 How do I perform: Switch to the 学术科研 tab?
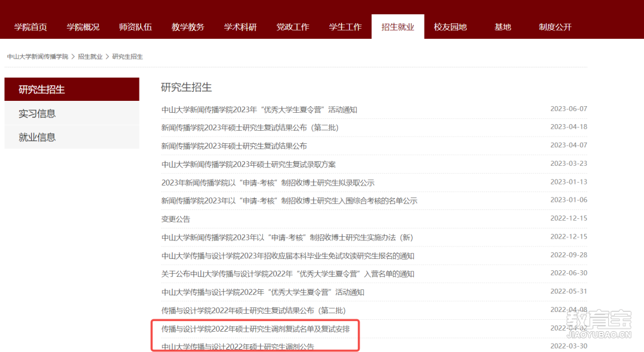[x=240, y=27]
